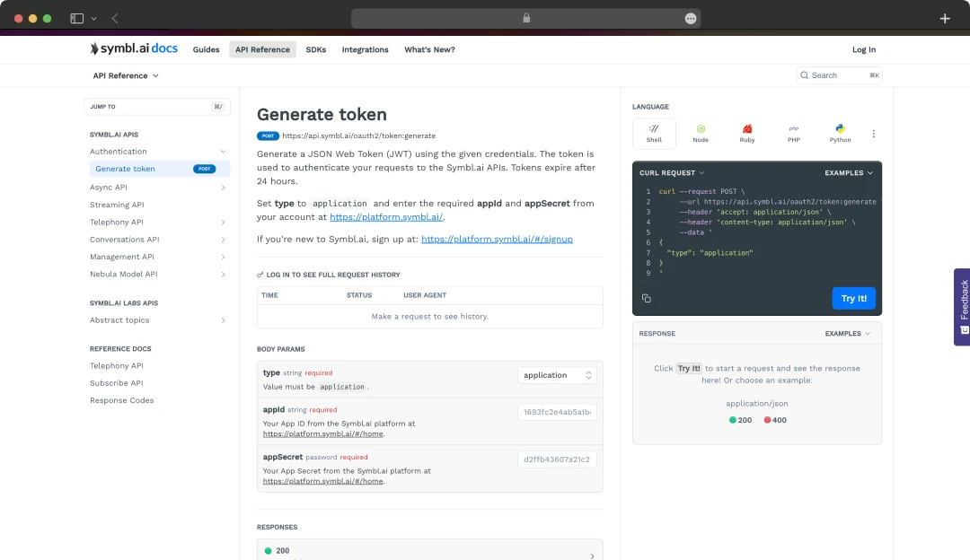This screenshot has height=560, width=970.
Task: Select the Shell language icon
Action: (654, 133)
